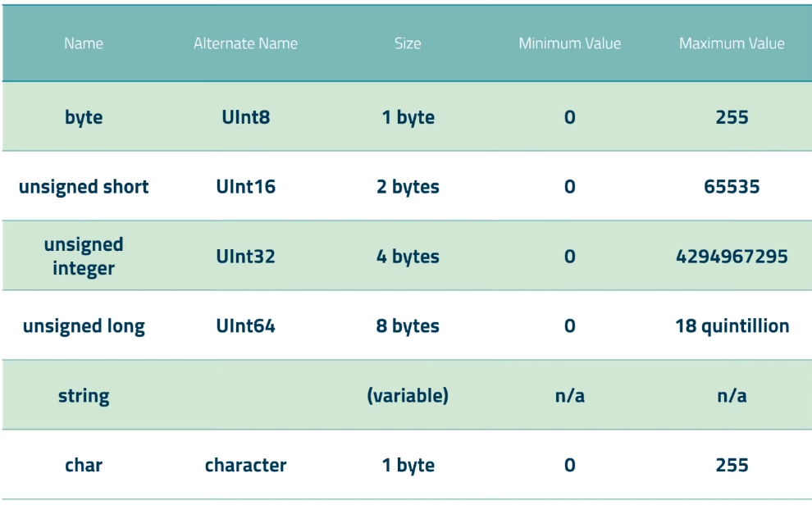This screenshot has width=812, height=505.
Task: Click the Name column header
Action: coord(83,44)
